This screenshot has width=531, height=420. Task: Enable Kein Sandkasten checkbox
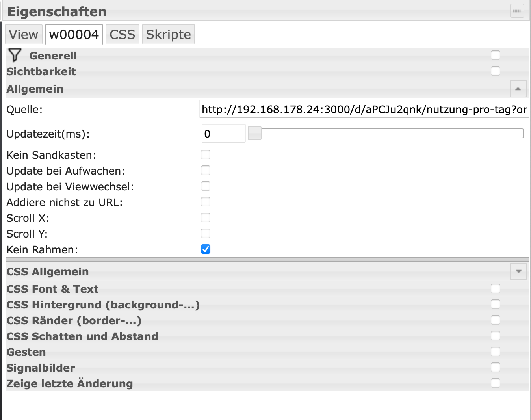pos(206,154)
